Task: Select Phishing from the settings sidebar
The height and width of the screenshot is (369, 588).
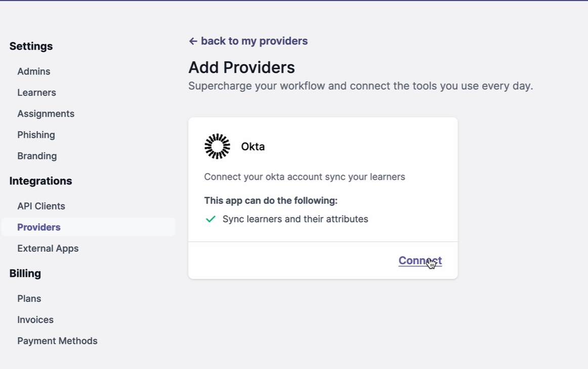Action: (36, 135)
